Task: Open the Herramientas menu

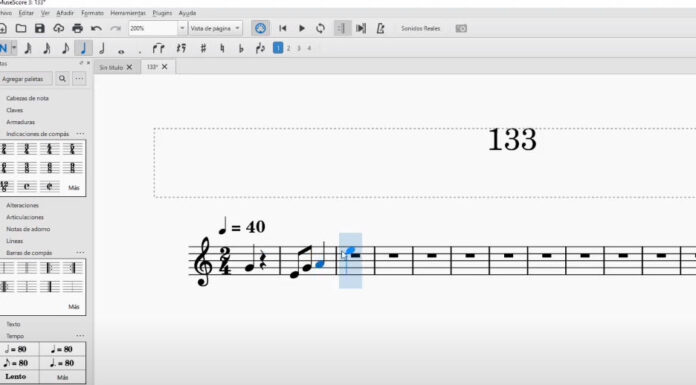Action: point(128,13)
